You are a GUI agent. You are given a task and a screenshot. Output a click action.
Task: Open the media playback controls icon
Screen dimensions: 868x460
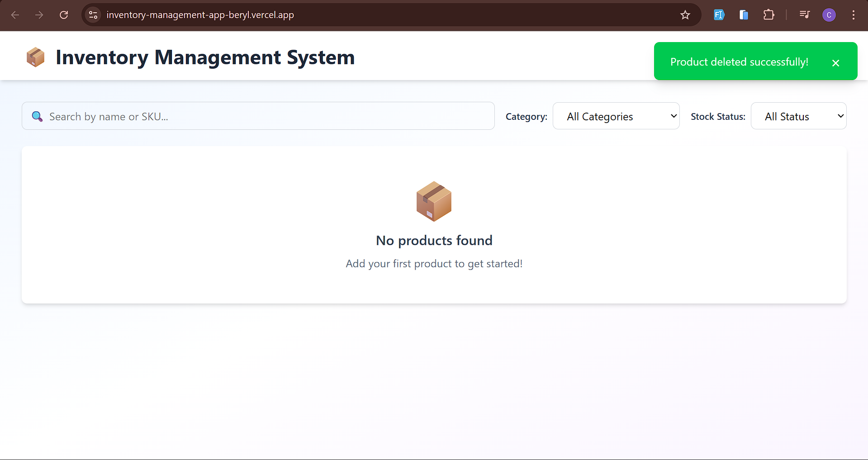[x=805, y=15]
